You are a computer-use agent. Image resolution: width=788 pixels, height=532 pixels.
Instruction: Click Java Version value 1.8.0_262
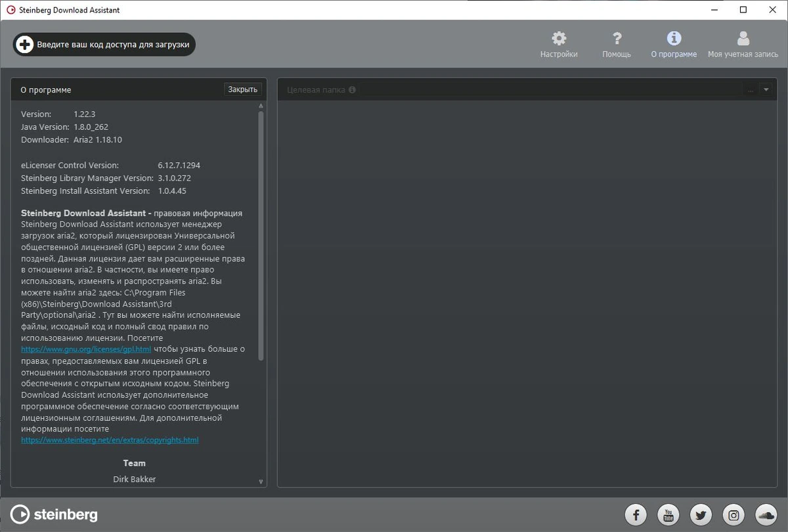(91, 127)
